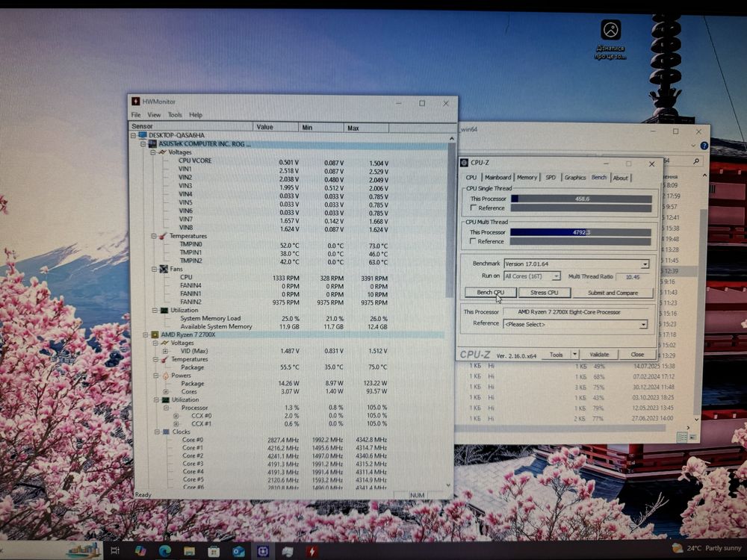
Task: Click the Stress CPU button
Action: (544, 293)
